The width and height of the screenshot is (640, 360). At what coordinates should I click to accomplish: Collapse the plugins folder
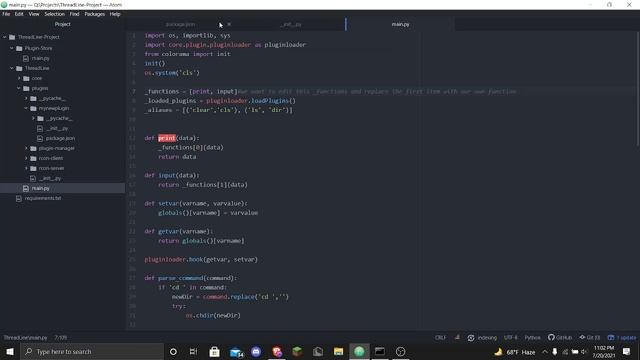point(19,88)
